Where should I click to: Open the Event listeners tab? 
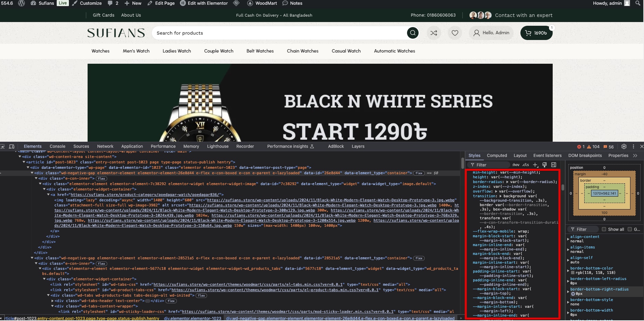(547, 156)
